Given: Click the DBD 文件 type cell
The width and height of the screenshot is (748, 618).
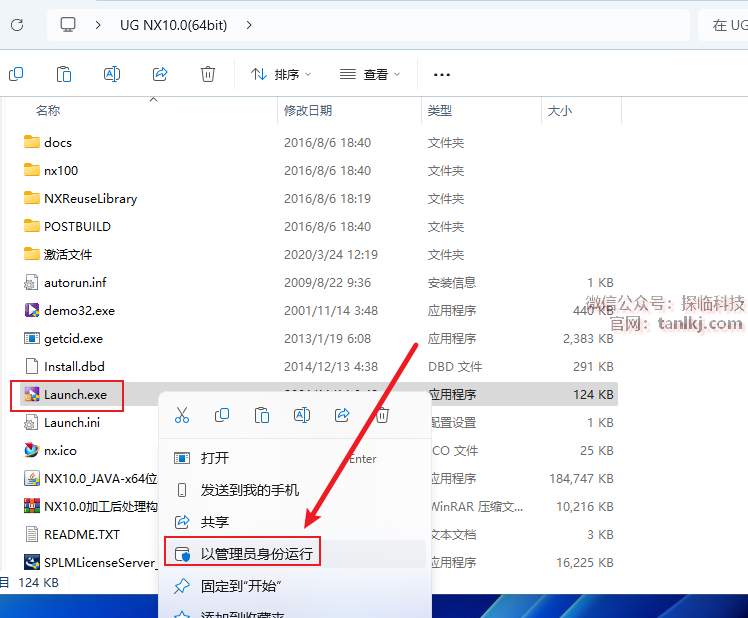Looking at the screenshot, I should 455,367.
